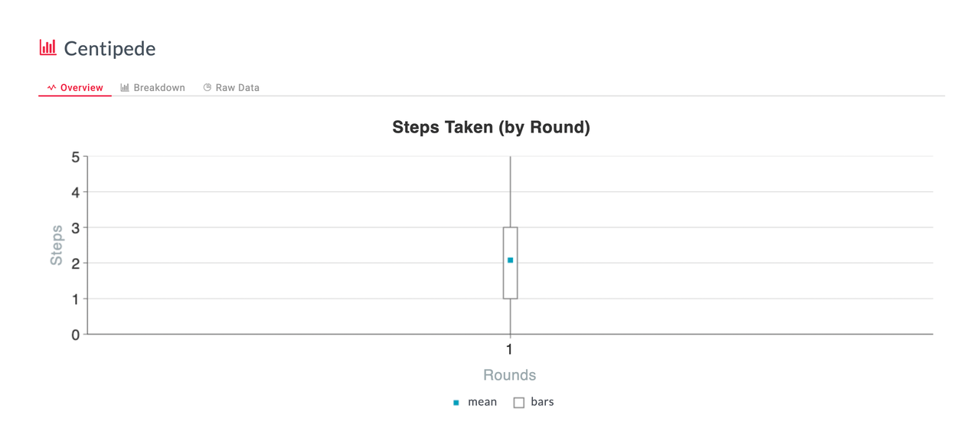Click the round 1 x-axis label
The image size is (980, 431).
coord(509,349)
